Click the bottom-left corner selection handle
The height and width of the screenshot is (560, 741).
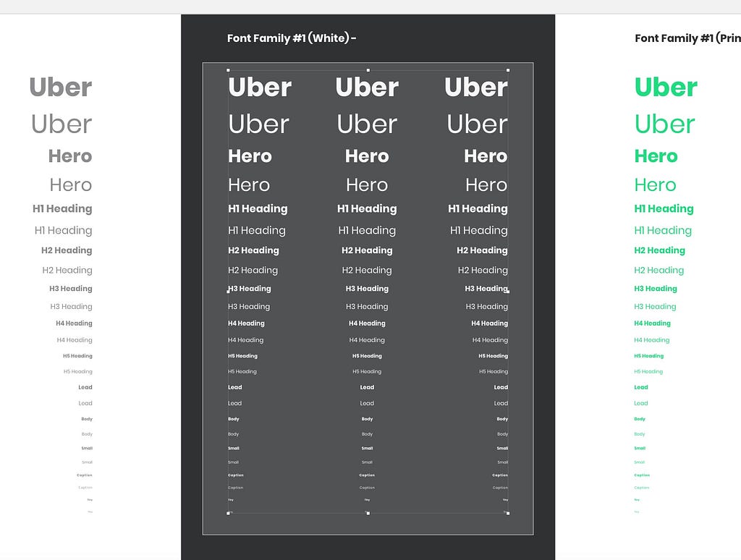pos(228,513)
